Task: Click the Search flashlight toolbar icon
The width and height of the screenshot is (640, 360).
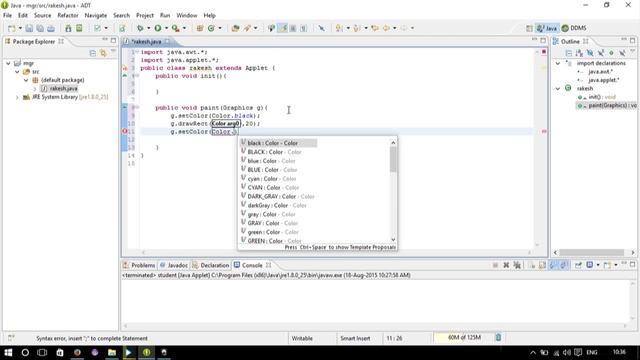Action: click(x=247, y=28)
